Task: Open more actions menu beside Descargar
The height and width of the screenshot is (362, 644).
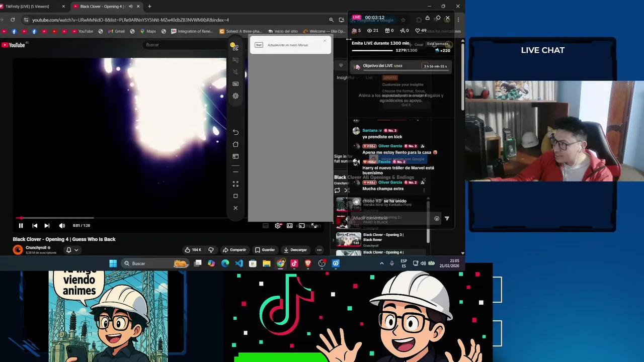Action: 319,250
